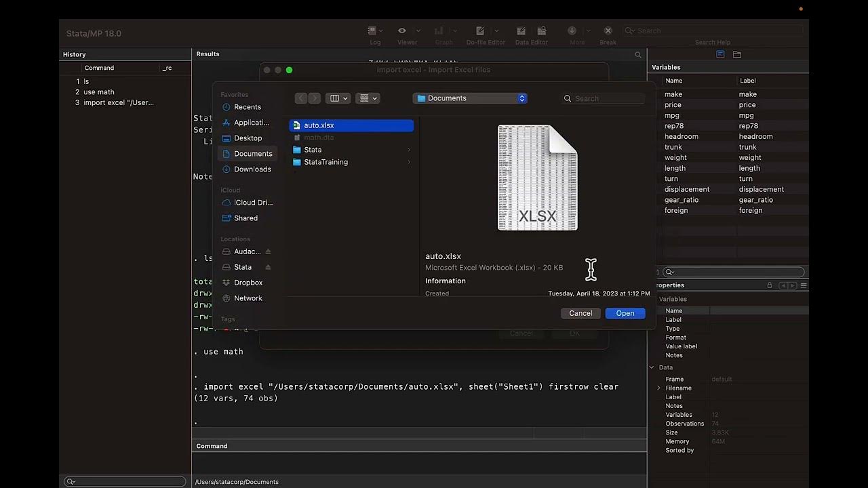Screen dimensions: 868x488
Task: Select Dropbox in the sidebar
Action: pos(247,283)
